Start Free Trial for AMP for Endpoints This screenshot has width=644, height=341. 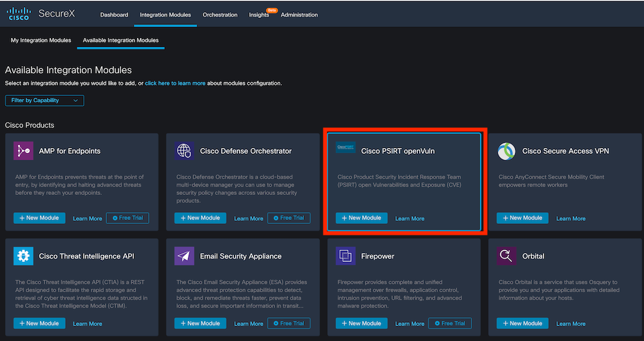tap(128, 218)
